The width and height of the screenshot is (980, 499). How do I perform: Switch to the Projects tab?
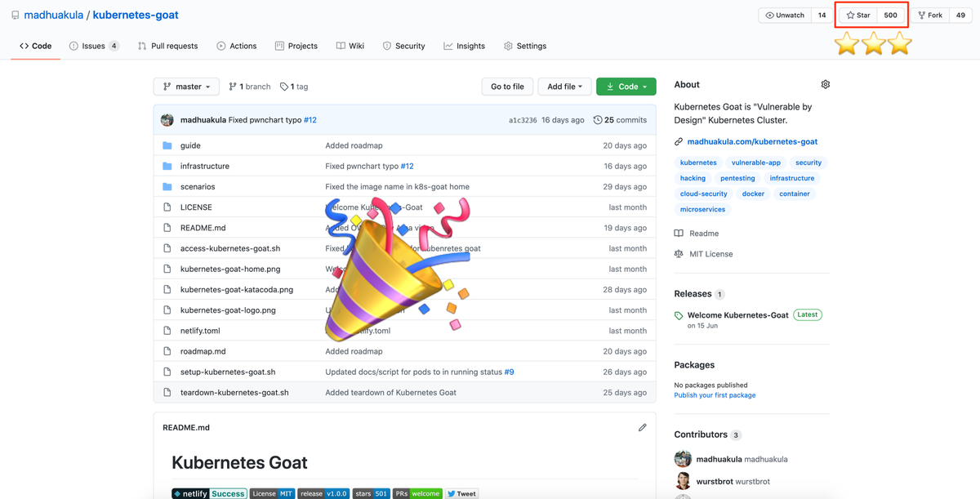[x=296, y=46]
